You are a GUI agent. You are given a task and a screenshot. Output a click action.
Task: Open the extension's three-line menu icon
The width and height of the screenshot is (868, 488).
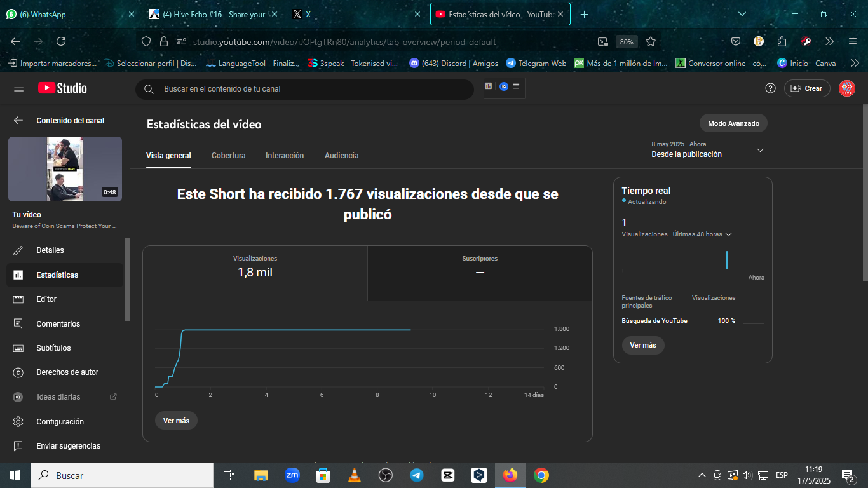[516, 86]
